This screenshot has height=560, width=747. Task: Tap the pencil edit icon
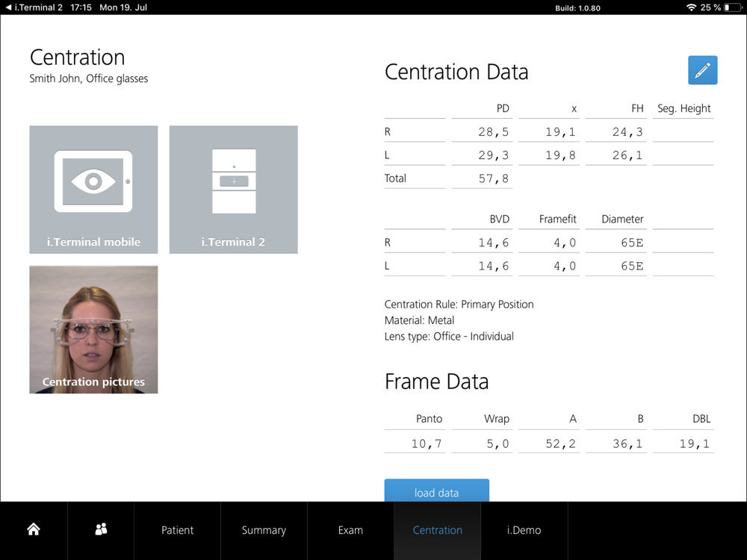[702, 70]
